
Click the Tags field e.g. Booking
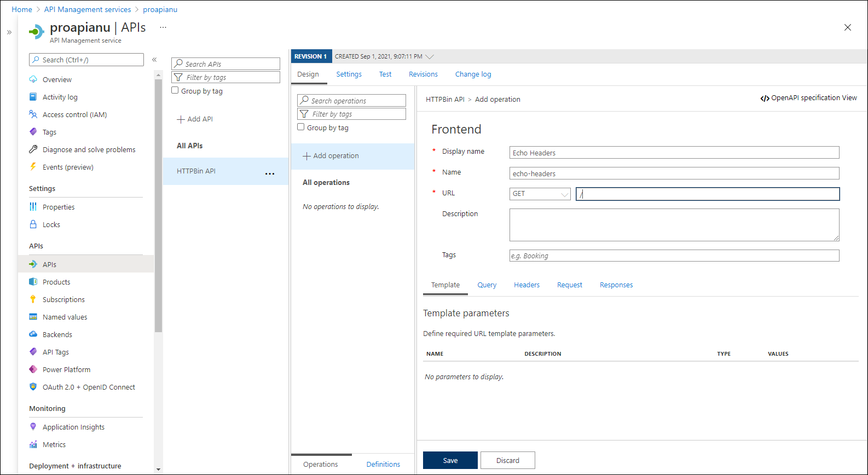coord(674,256)
